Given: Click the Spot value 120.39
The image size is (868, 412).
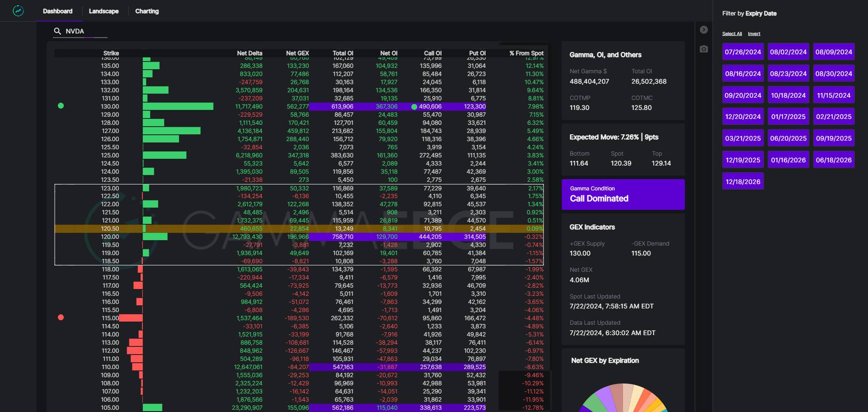Looking at the screenshot, I should point(621,163).
